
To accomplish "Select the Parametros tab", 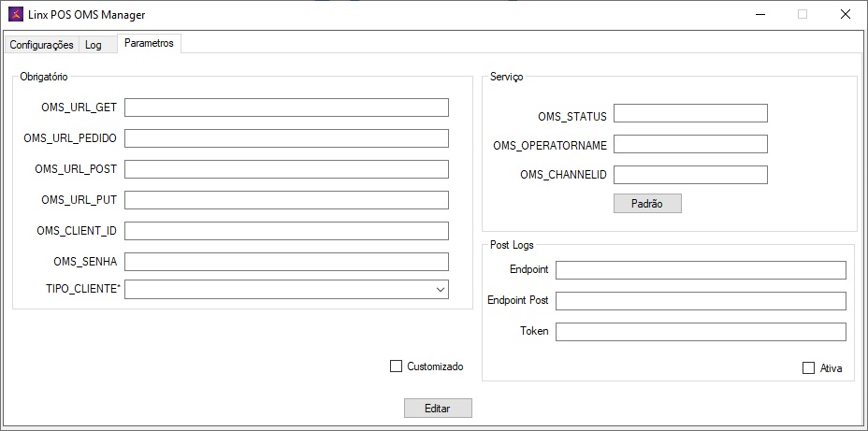I will (x=149, y=44).
